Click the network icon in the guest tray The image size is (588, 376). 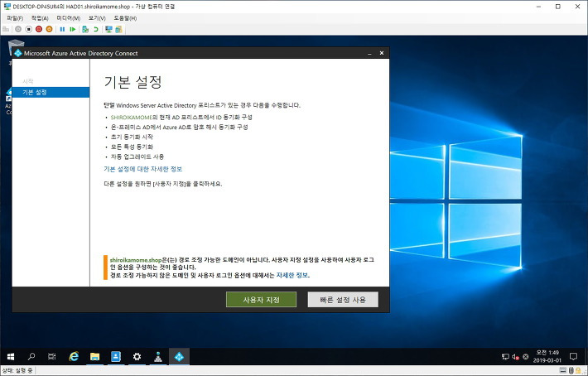[505, 357]
